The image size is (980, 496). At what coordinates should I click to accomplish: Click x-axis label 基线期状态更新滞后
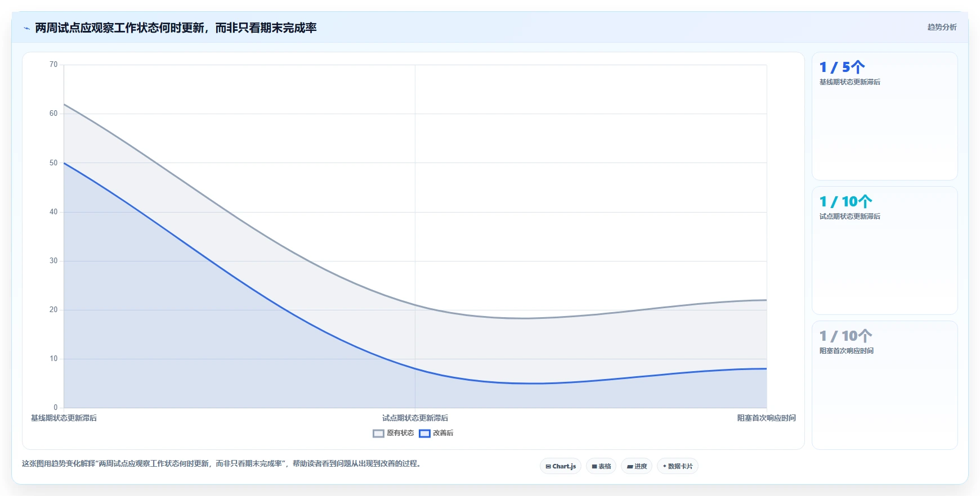pos(64,418)
